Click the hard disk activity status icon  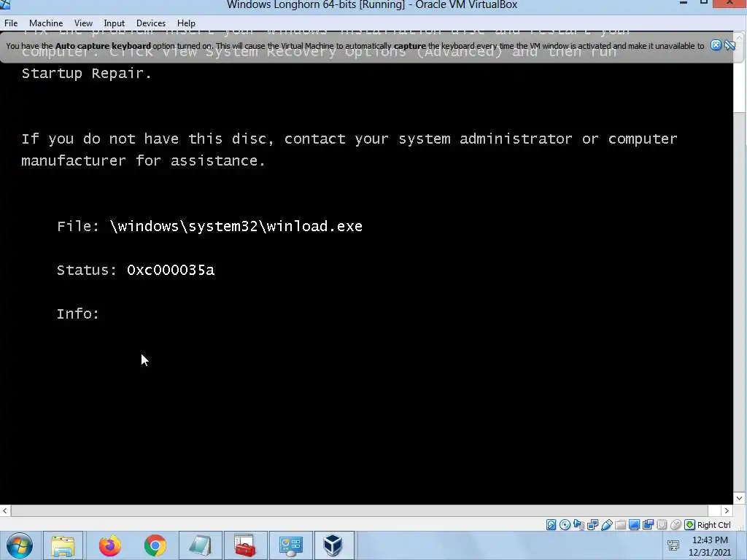point(551,525)
